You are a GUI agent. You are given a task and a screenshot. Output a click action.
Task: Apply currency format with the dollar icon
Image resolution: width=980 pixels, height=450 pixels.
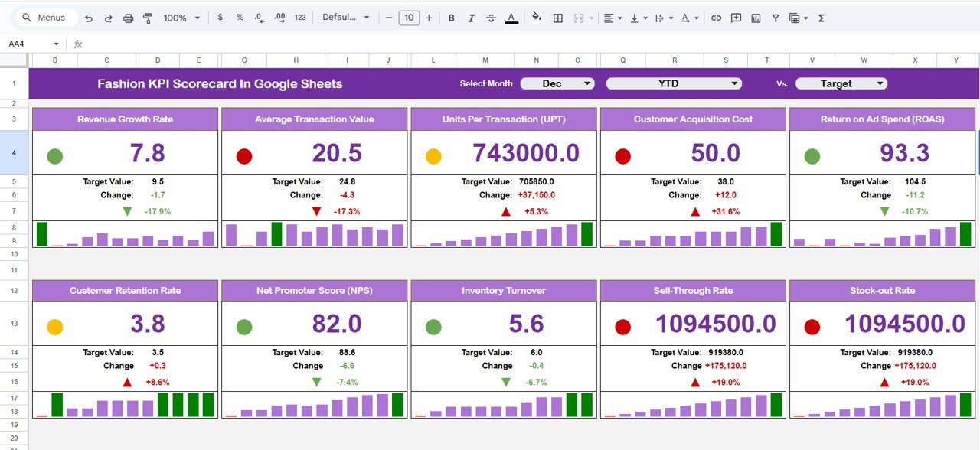219,17
